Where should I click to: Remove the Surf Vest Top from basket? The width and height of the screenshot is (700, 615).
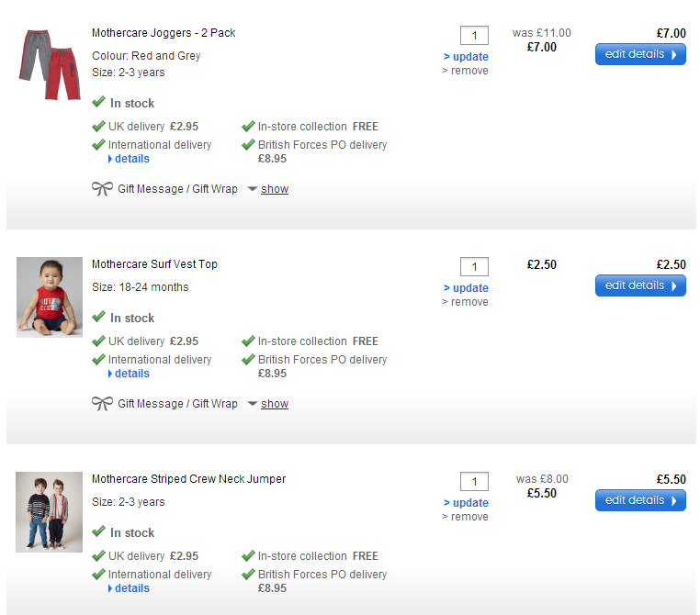click(x=466, y=302)
